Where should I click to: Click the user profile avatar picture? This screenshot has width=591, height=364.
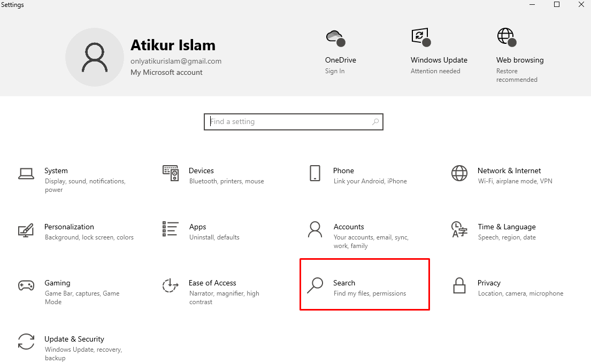pyautogui.click(x=95, y=57)
